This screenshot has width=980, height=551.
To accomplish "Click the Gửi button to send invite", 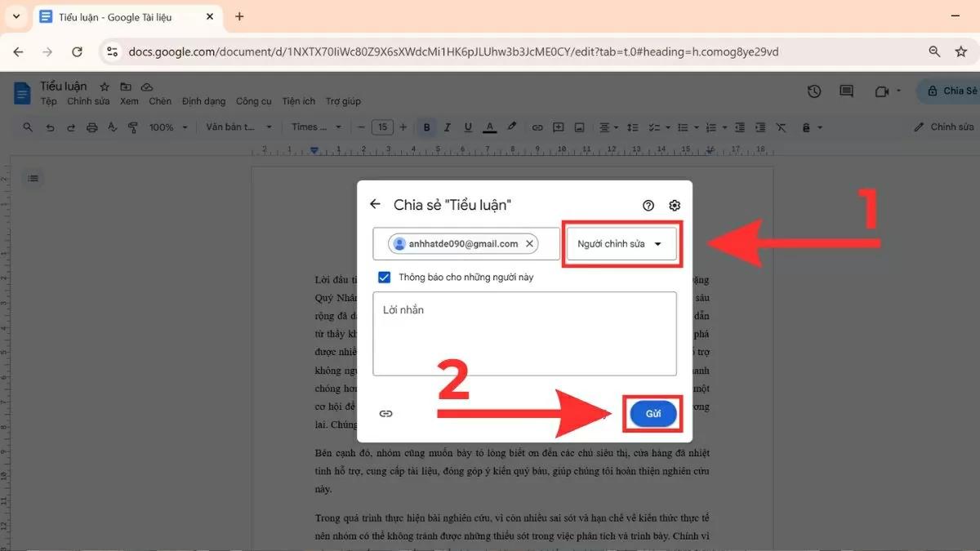I will (652, 413).
